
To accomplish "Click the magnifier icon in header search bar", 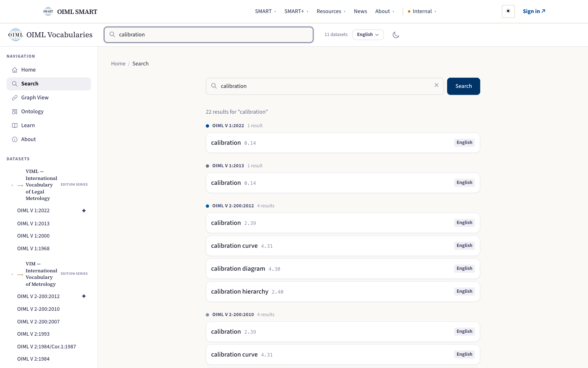I will coord(112,35).
